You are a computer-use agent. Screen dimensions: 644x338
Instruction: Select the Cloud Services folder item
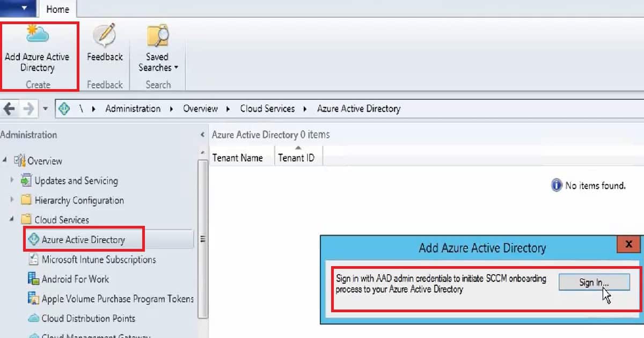[62, 219]
